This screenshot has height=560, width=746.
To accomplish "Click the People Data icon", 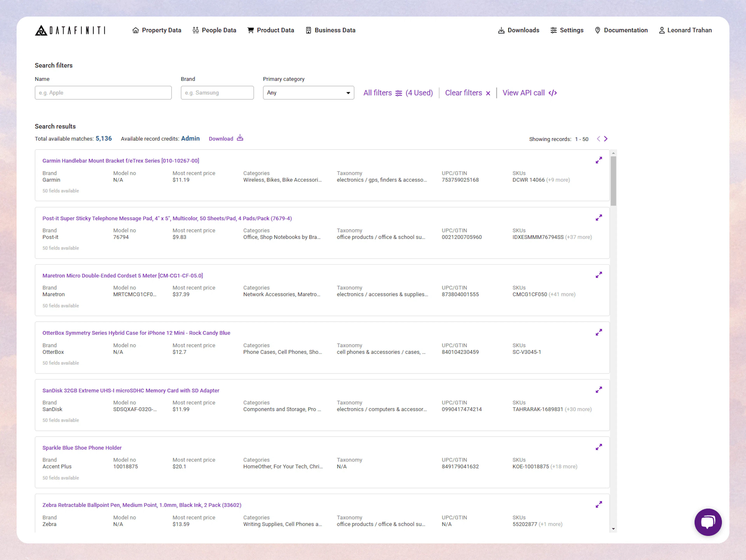I will tap(195, 30).
